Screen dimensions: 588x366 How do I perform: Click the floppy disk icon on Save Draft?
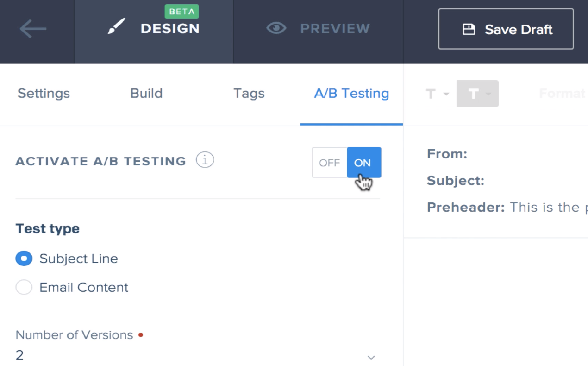point(469,29)
